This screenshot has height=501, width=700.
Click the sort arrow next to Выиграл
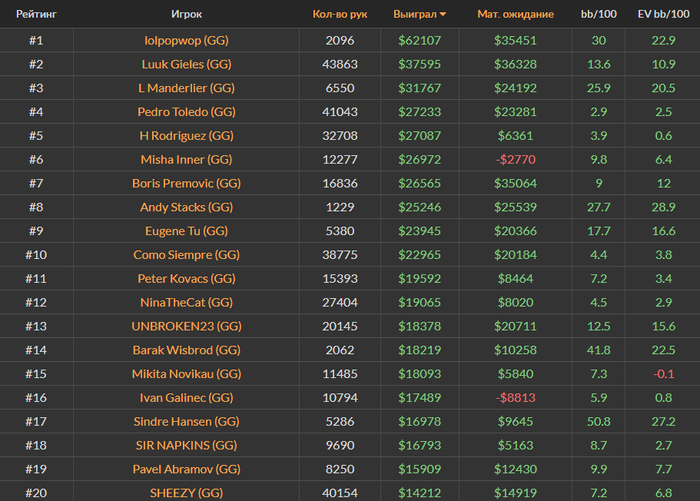[x=442, y=14]
